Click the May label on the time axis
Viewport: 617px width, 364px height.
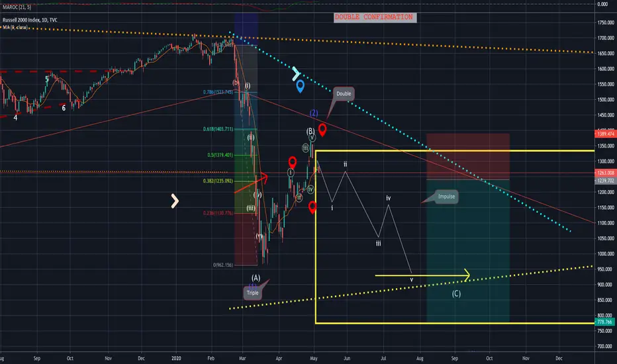pyautogui.click(x=314, y=358)
